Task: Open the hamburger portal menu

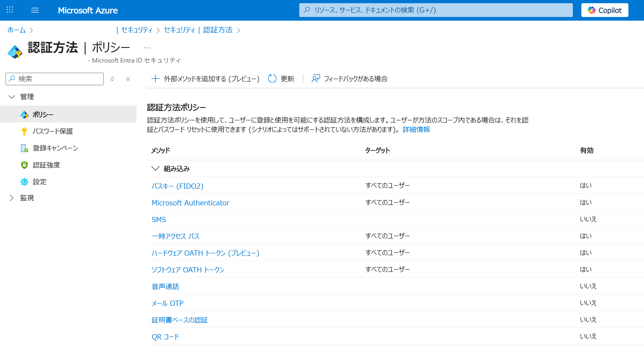Action: pyautogui.click(x=35, y=10)
